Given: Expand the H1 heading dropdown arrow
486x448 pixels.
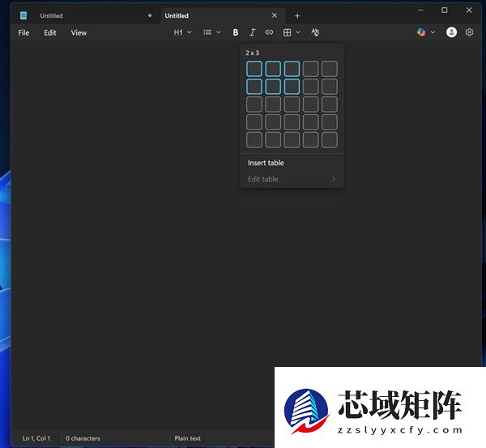Looking at the screenshot, I should [x=190, y=32].
